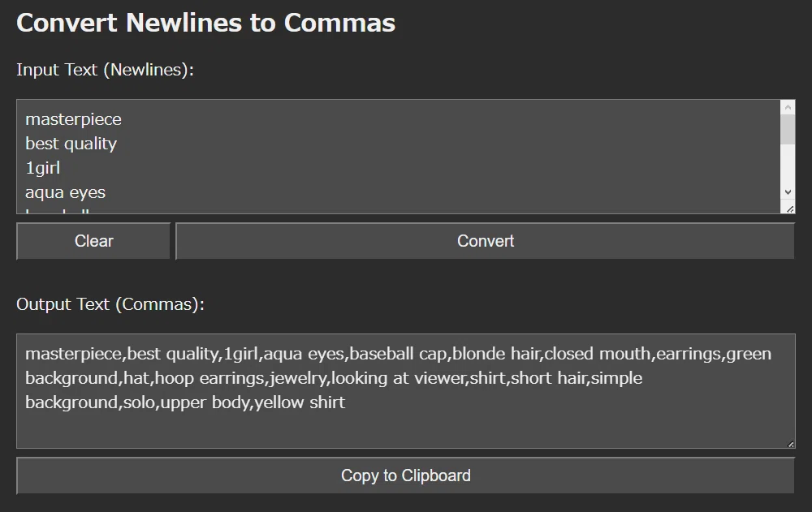This screenshot has height=512, width=812.
Task: Place cursor on the 'masterpiece' input line
Action: (74, 119)
